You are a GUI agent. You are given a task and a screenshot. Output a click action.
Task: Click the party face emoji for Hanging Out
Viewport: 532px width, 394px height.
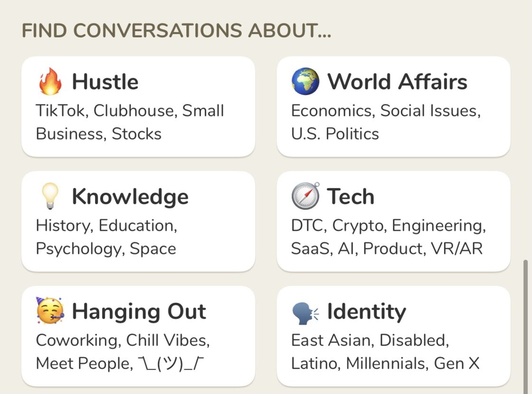click(x=50, y=310)
